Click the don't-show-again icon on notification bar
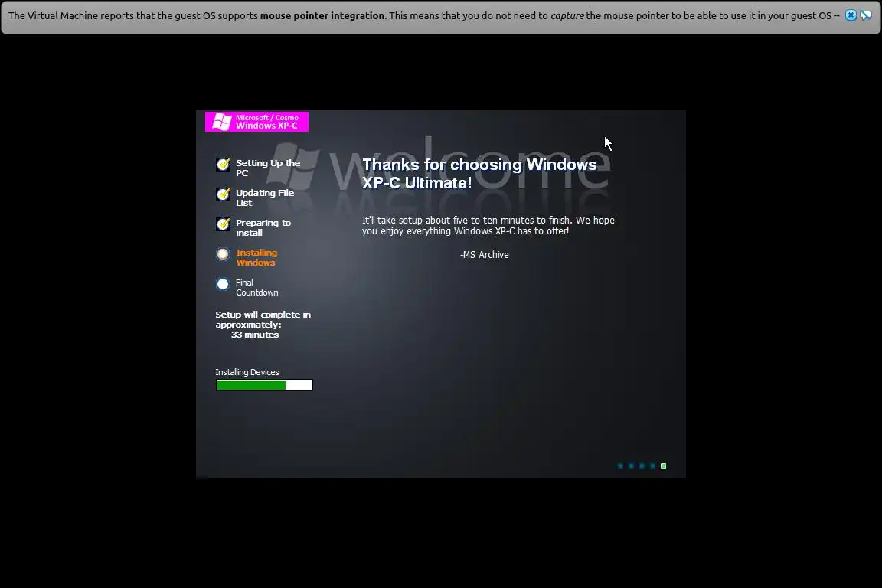The height and width of the screenshot is (588, 882). click(x=866, y=15)
